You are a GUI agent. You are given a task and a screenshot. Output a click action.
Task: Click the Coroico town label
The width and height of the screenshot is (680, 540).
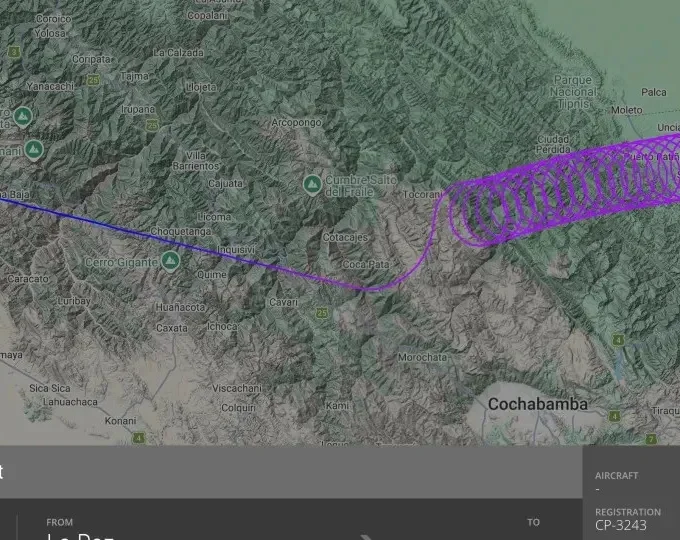53,19
